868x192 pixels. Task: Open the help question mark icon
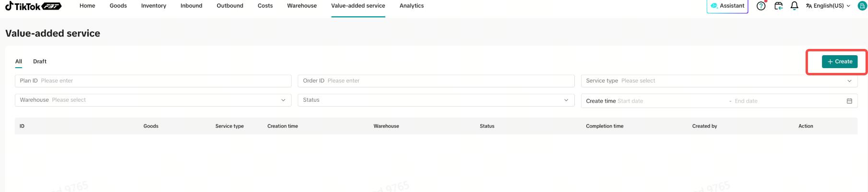click(x=761, y=6)
